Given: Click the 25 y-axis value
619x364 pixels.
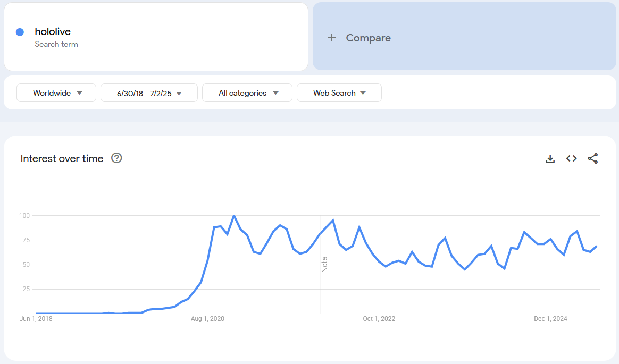Looking at the screenshot, I should 26,289.
